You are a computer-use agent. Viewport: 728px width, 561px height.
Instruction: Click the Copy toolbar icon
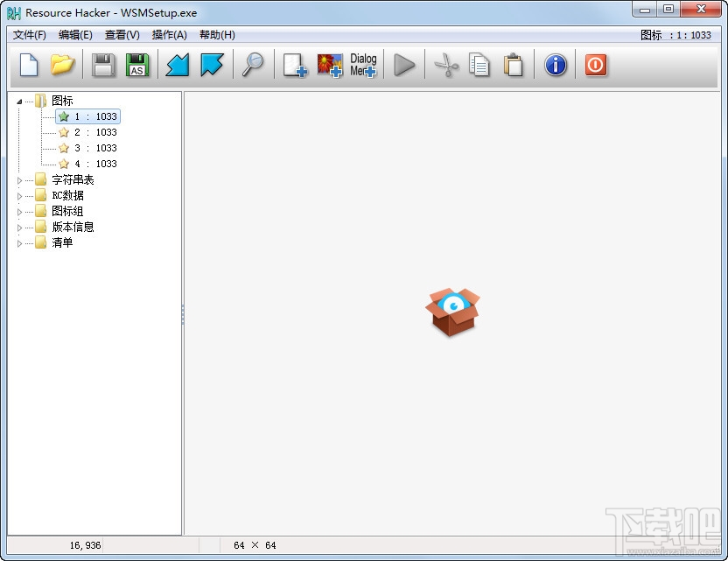coord(479,65)
